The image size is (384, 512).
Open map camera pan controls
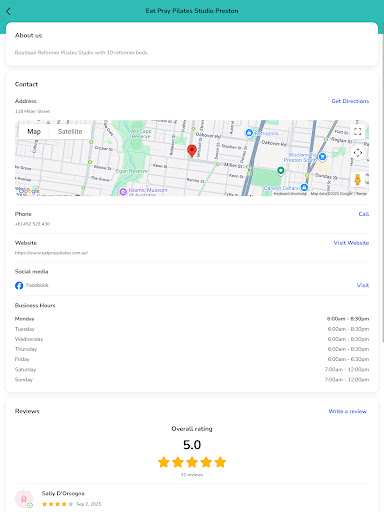coord(358,153)
